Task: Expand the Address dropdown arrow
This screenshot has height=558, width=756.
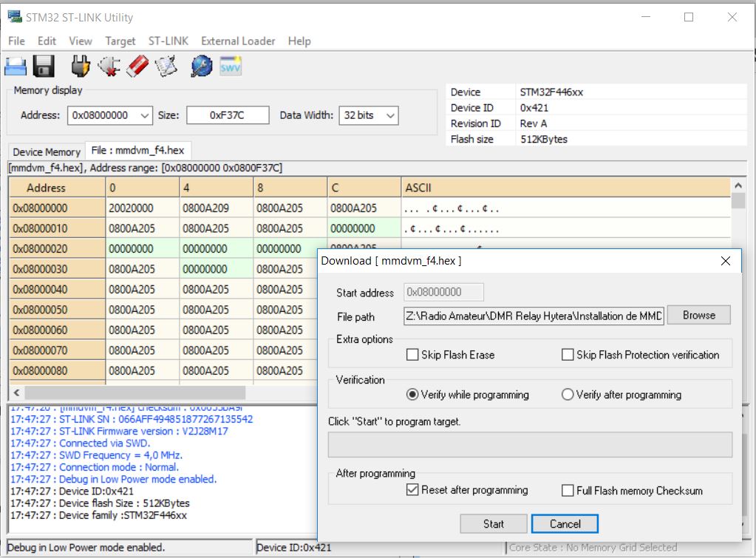Action: click(x=144, y=116)
